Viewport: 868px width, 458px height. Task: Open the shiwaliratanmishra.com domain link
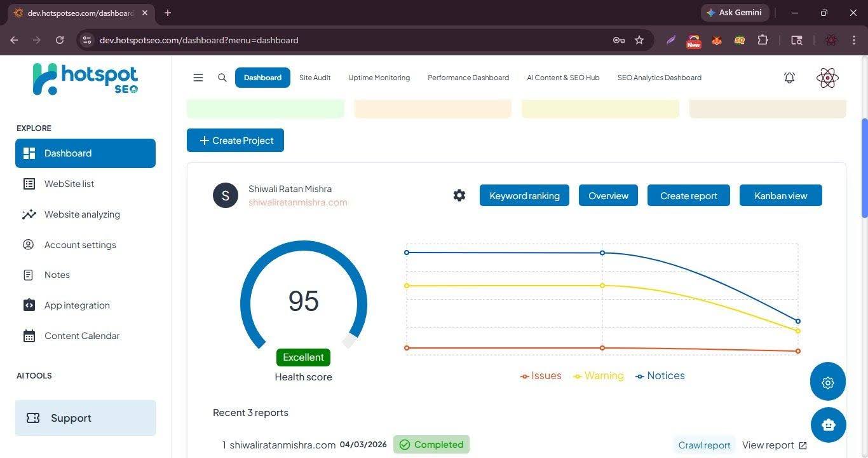point(298,202)
